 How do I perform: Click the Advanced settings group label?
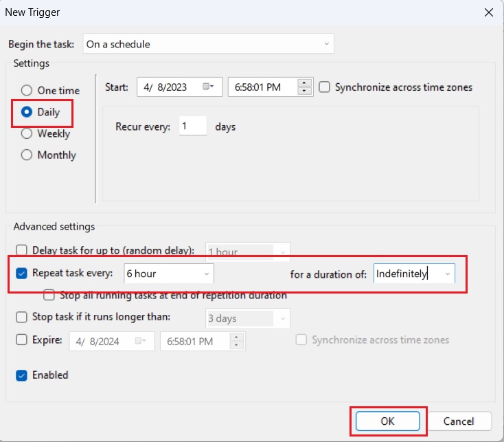click(x=54, y=226)
